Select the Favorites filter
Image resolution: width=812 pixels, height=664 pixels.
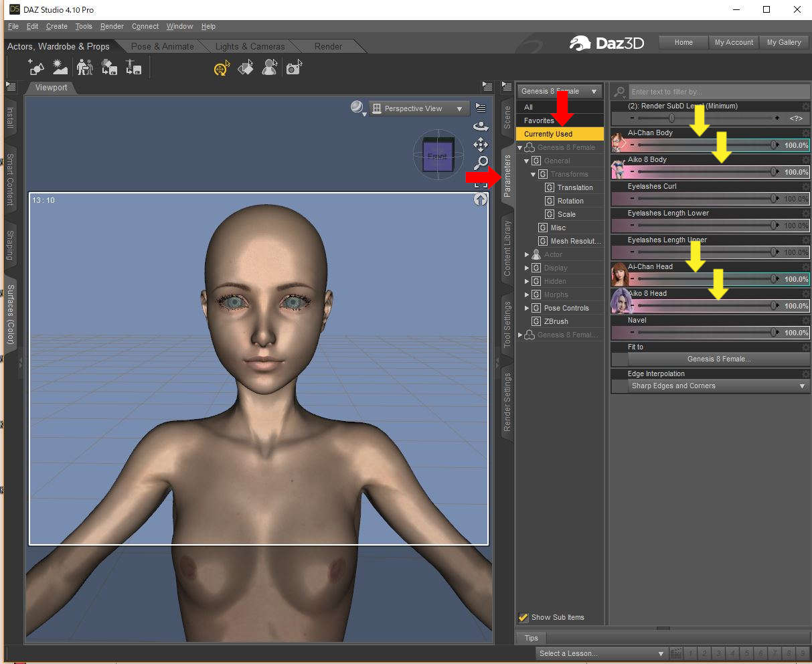click(x=560, y=120)
